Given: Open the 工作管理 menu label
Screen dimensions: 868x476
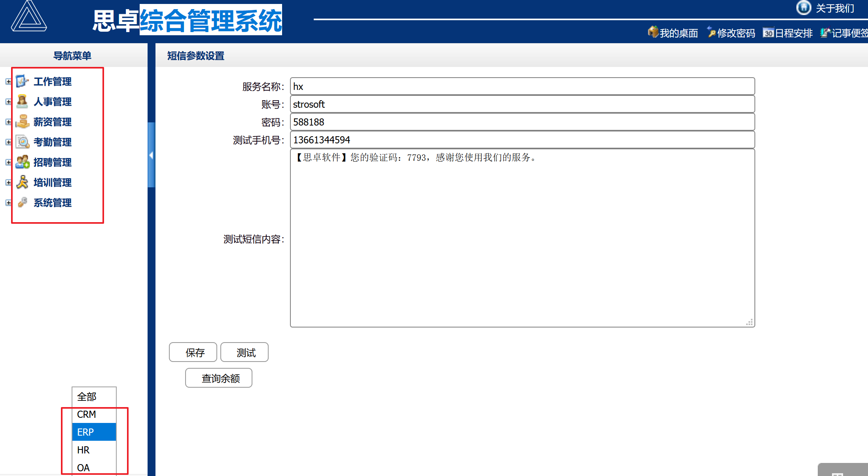Looking at the screenshot, I should (53, 82).
